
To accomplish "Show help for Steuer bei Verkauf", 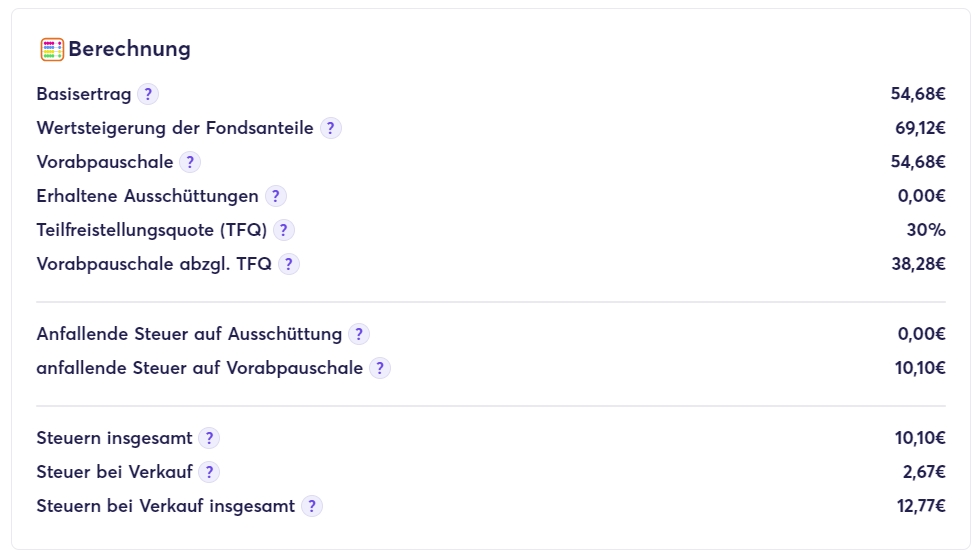I will click(x=209, y=472).
